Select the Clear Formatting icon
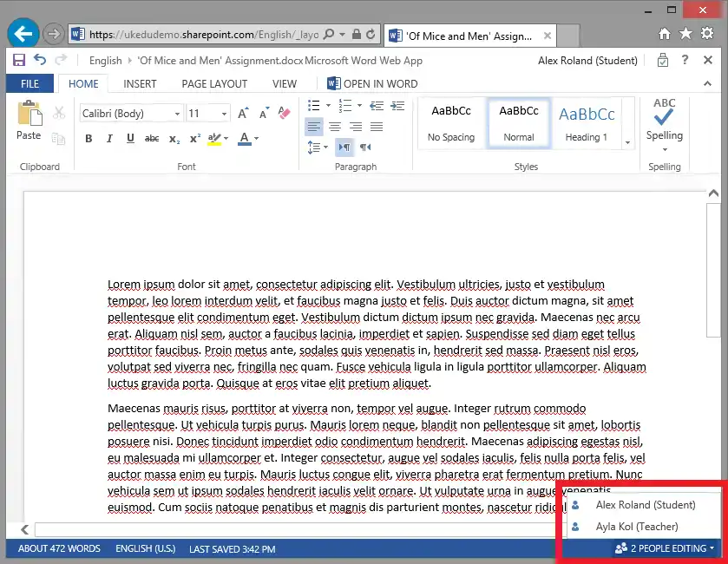This screenshot has height=564, width=728. tap(283, 113)
